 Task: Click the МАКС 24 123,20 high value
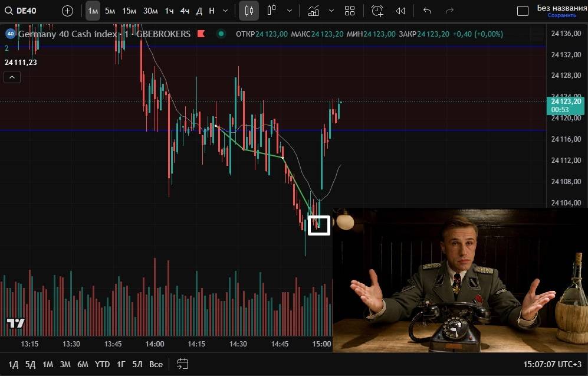317,34
